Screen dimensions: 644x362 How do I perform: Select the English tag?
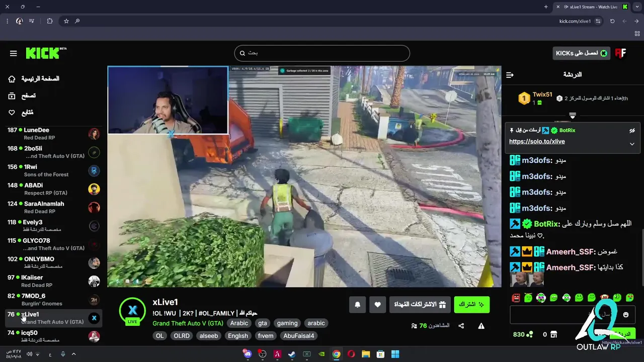click(238, 336)
